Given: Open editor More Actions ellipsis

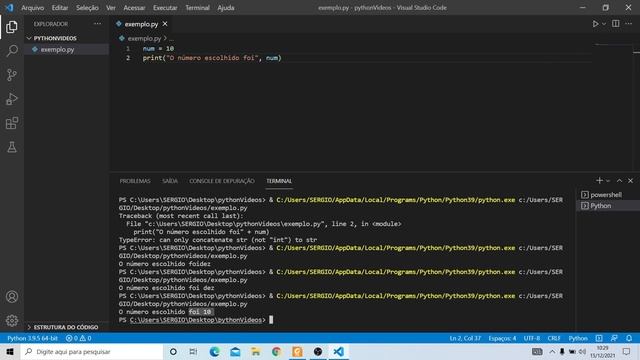Looking at the screenshot, I should tap(629, 24).
